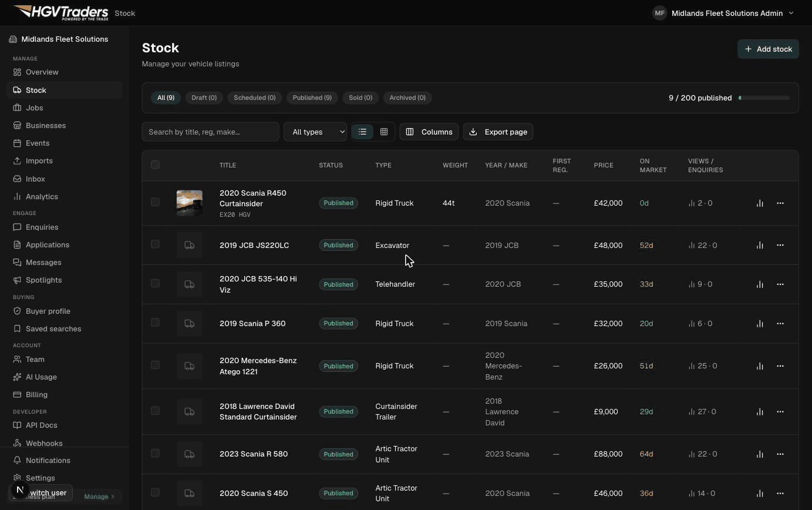Viewport: 812px width, 510px height.
Task: Open actions menu for 2019 JCB JS220LC
Action: click(x=780, y=245)
